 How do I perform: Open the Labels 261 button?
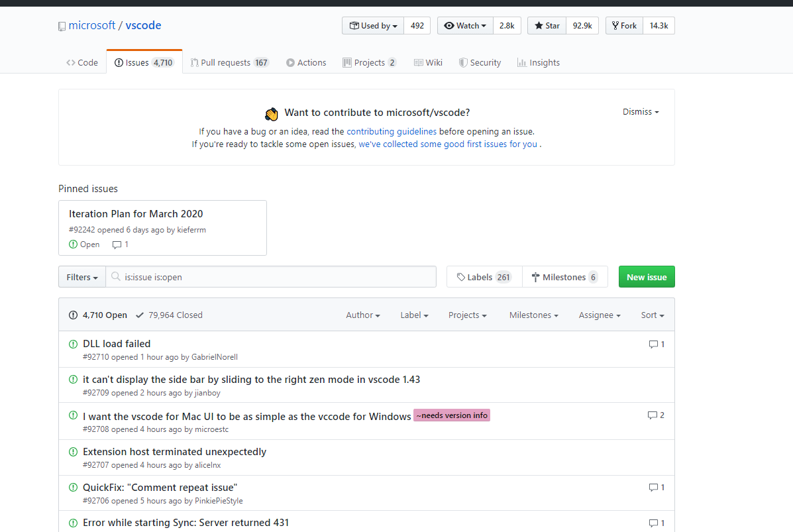tap(484, 277)
